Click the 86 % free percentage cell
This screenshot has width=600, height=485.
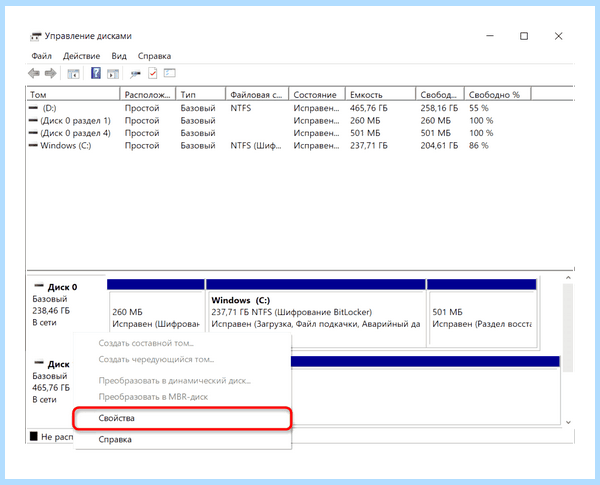click(479, 145)
